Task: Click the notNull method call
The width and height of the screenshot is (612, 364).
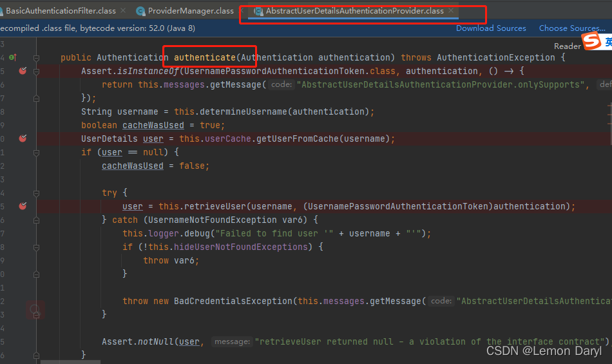Action: (156, 341)
